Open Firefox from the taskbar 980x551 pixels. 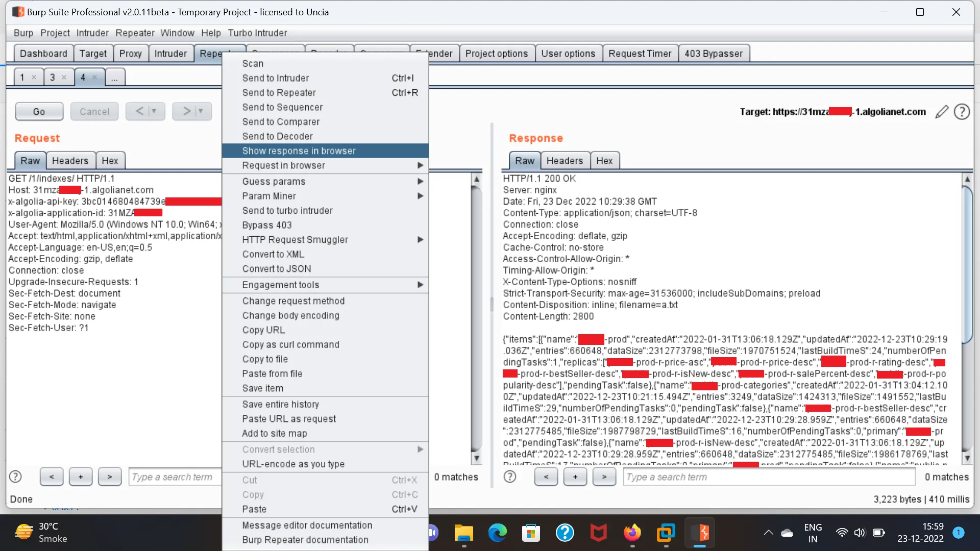[x=632, y=533]
